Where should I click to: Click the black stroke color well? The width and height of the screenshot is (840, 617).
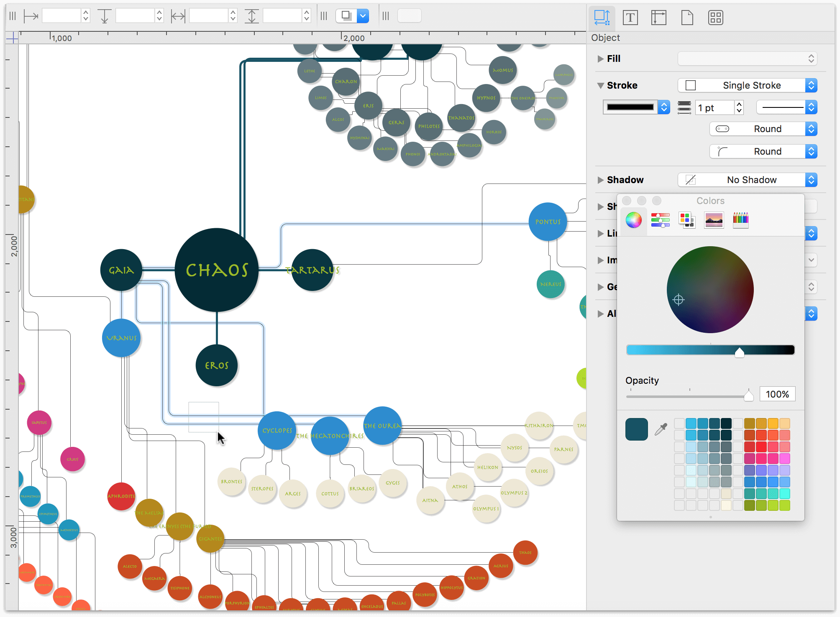pyautogui.click(x=630, y=107)
